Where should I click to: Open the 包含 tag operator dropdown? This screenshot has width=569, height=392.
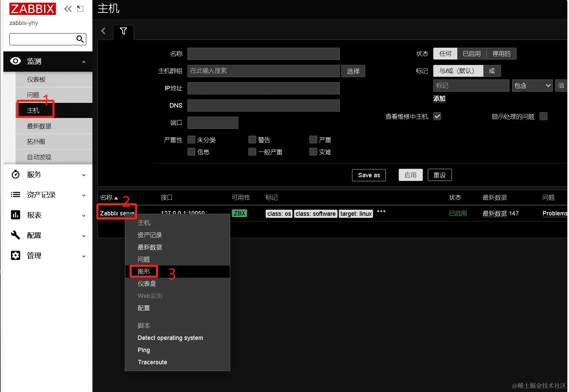pyautogui.click(x=532, y=86)
